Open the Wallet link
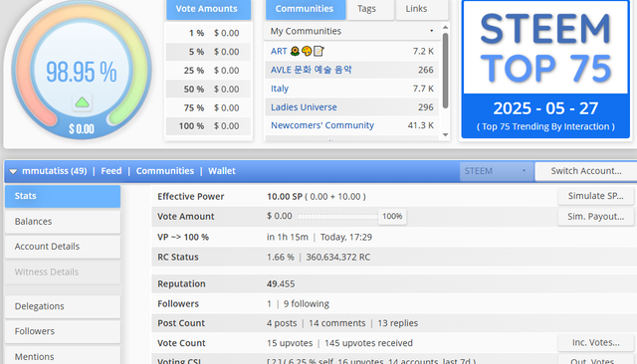The width and height of the screenshot is (637, 364). tap(222, 171)
